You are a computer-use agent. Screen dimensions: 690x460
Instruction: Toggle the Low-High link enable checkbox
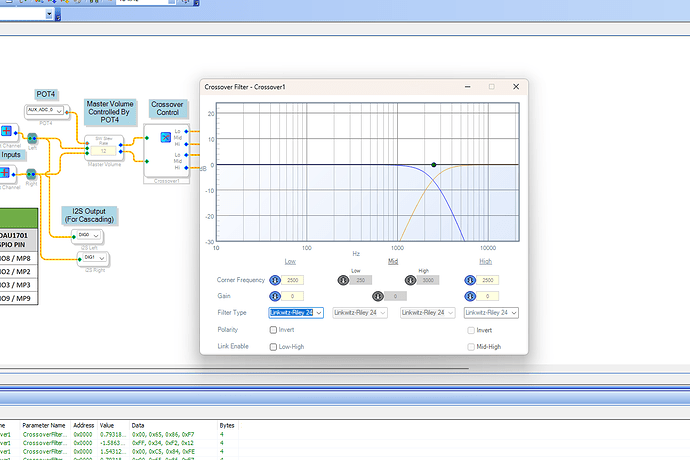coord(274,346)
